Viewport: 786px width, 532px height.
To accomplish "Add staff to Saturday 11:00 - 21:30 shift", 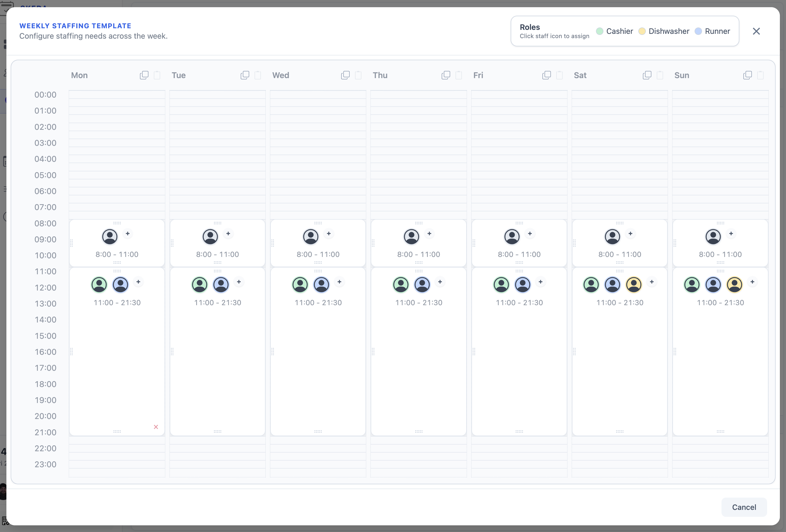I will pos(651,282).
